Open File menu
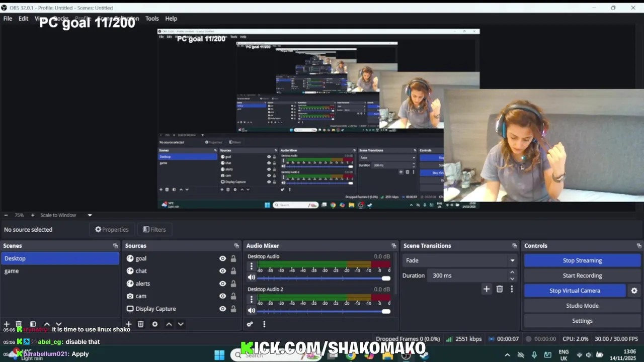This screenshot has width=644, height=362. tap(8, 19)
